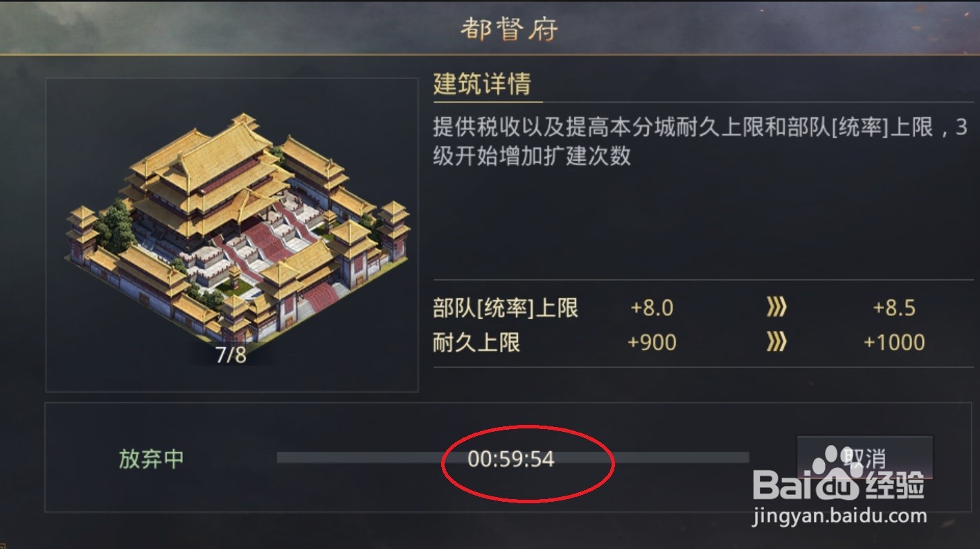The width and height of the screenshot is (980, 549).
Task: Click the 耐久上限 stat label
Action: tap(476, 342)
